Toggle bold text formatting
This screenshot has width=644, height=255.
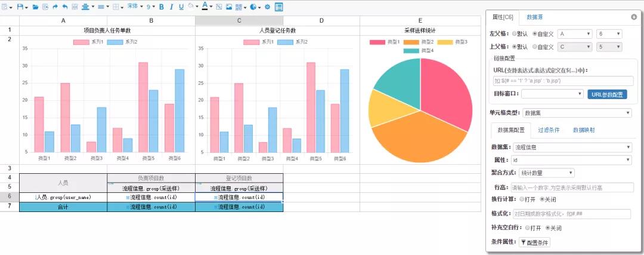(x=161, y=7)
